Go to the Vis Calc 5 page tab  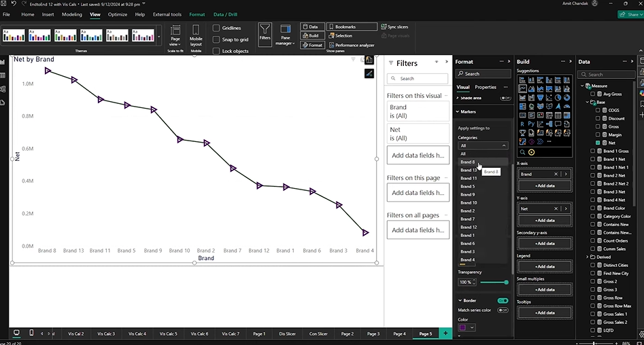pyautogui.click(x=169, y=334)
